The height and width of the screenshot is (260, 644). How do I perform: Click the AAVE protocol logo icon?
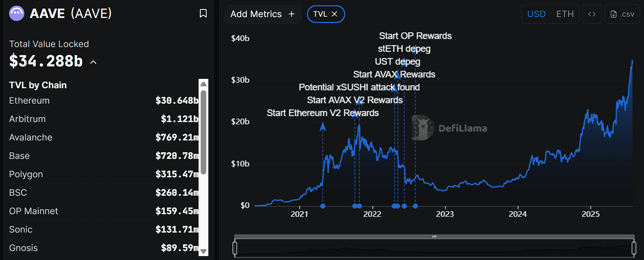pyautogui.click(x=17, y=14)
